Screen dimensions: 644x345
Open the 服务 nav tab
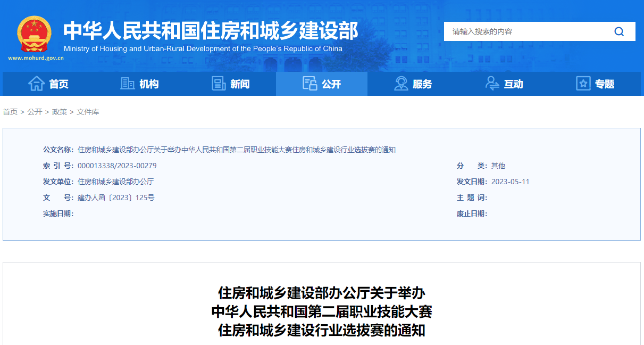point(413,84)
